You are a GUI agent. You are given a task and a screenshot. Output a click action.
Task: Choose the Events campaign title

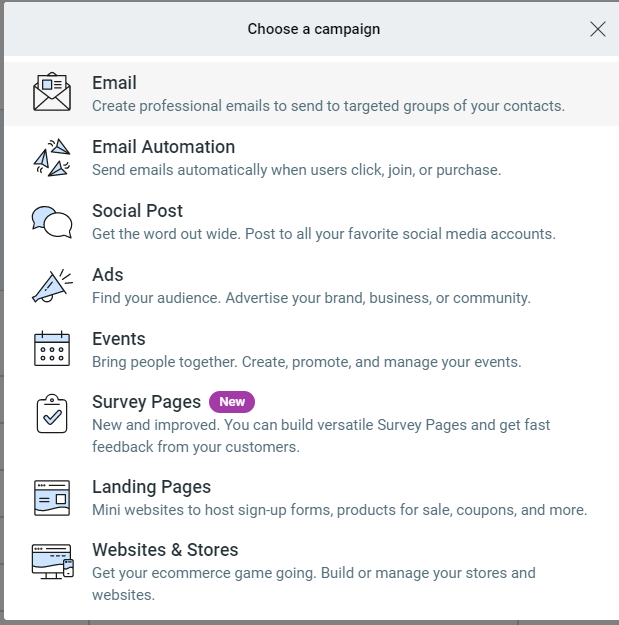point(119,339)
